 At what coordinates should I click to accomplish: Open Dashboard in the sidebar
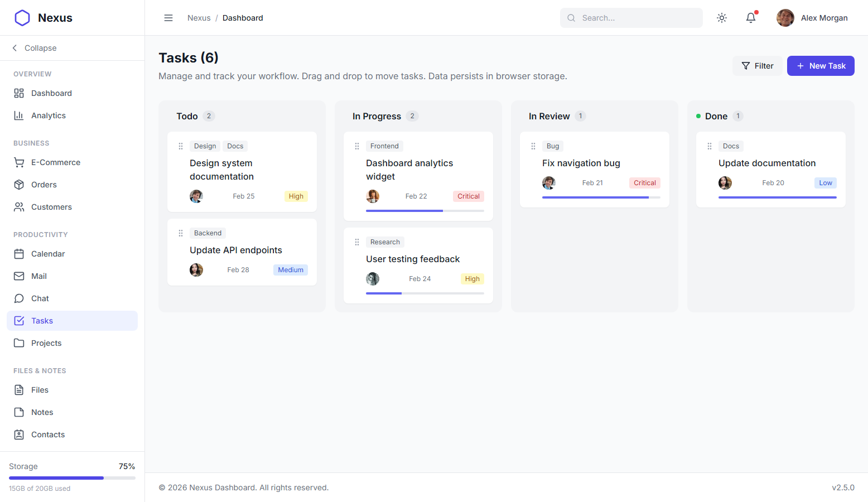[72, 93]
